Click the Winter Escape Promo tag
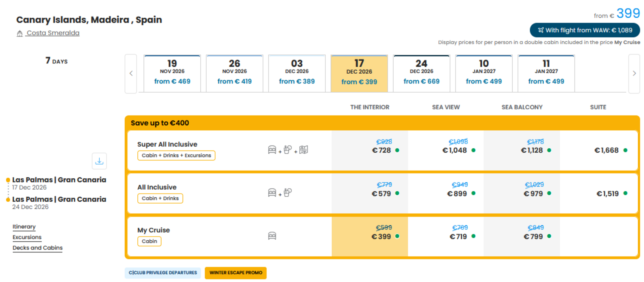The image size is (644, 282). (236, 273)
